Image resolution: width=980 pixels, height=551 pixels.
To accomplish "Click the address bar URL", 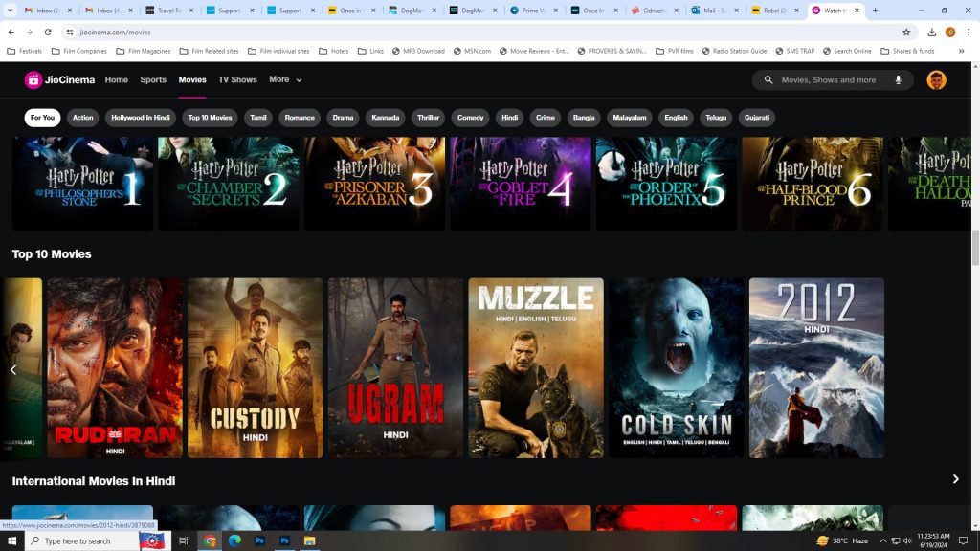I will (115, 32).
